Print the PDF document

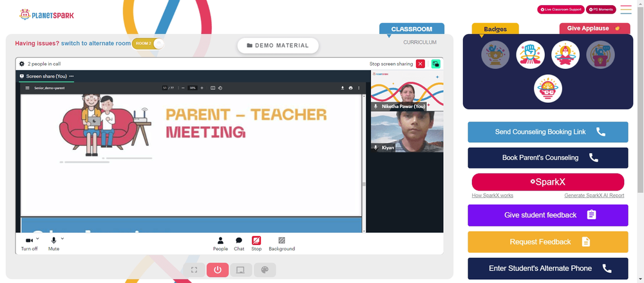(x=350, y=87)
